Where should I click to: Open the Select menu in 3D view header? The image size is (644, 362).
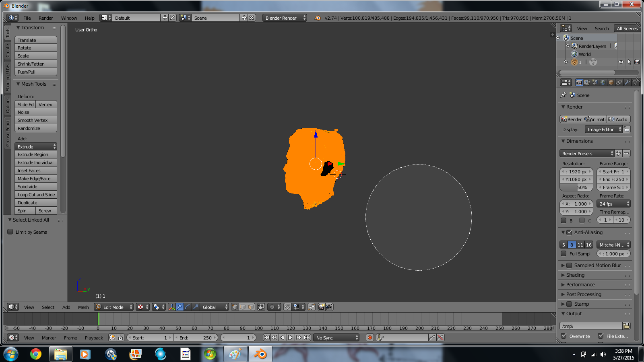(x=48, y=307)
